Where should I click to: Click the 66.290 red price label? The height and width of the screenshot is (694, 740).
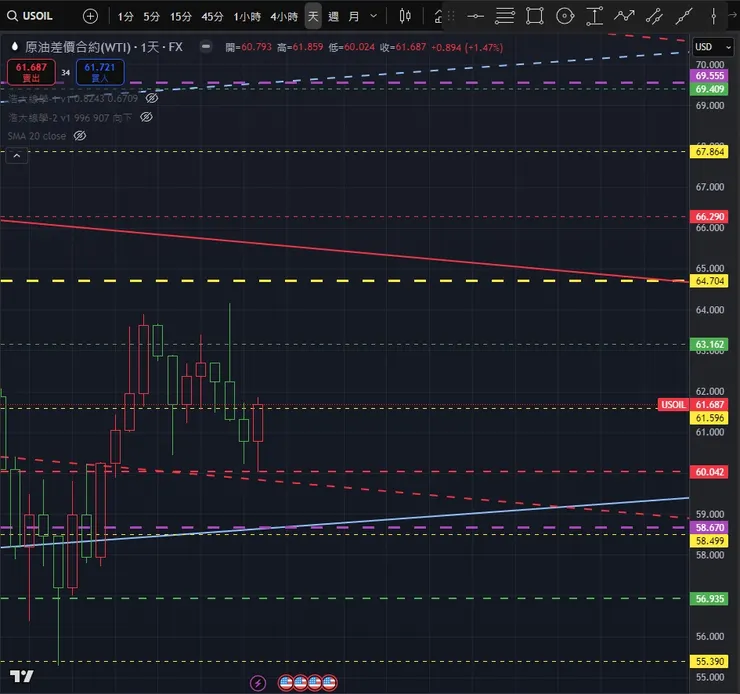pyautogui.click(x=709, y=217)
